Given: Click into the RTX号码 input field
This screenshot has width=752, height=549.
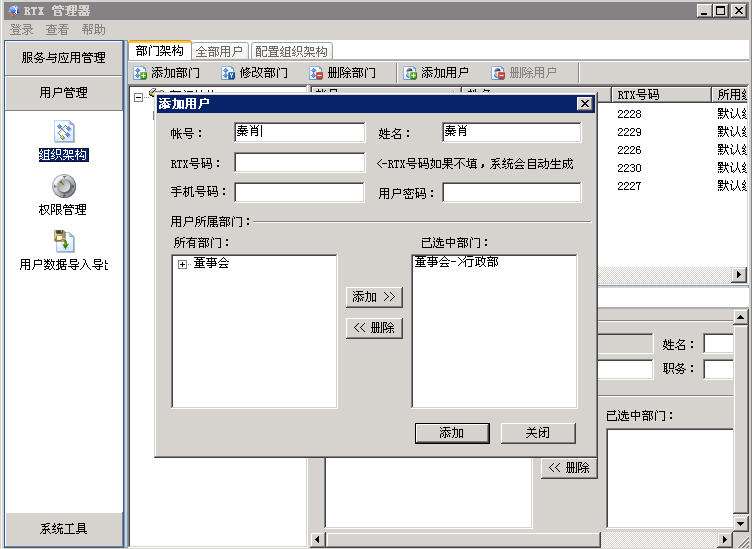Looking at the screenshot, I should click(x=299, y=162).
